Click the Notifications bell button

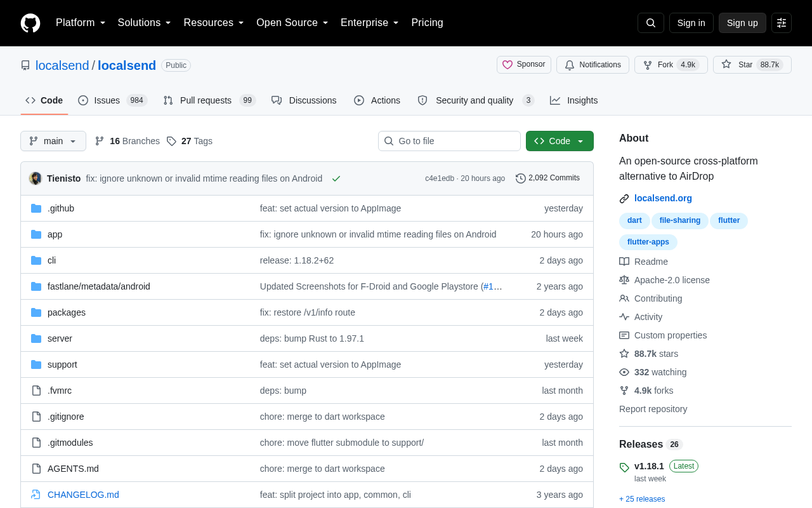coord(593,65)
